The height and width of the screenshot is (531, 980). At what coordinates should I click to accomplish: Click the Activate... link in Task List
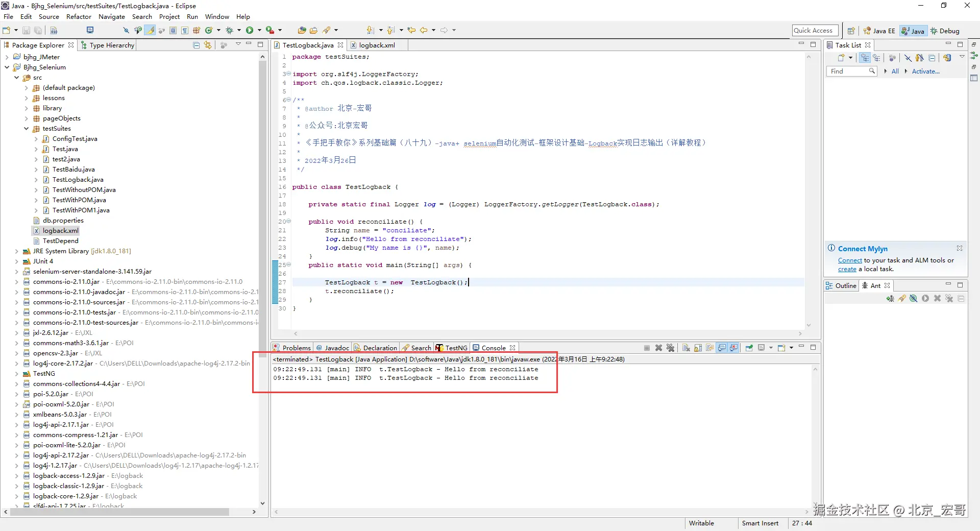[925, 71]
